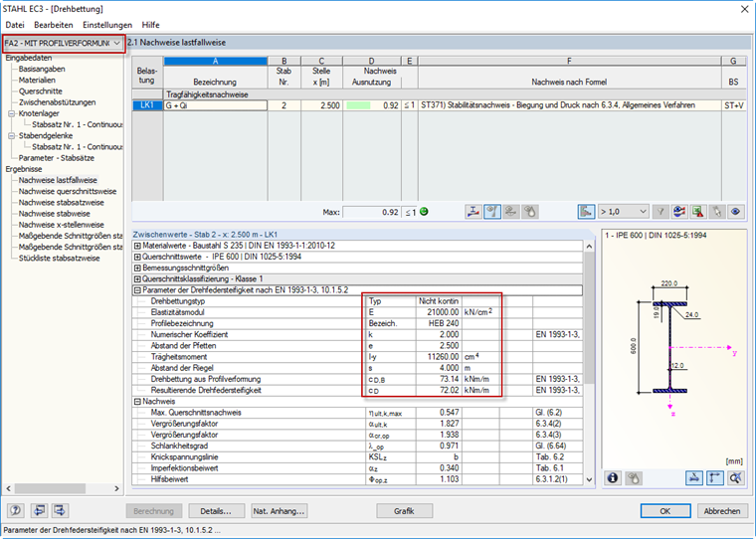Click the Nat. Anhang... button
The width and height of the screenshot is (756, 539).
(280, 511)
